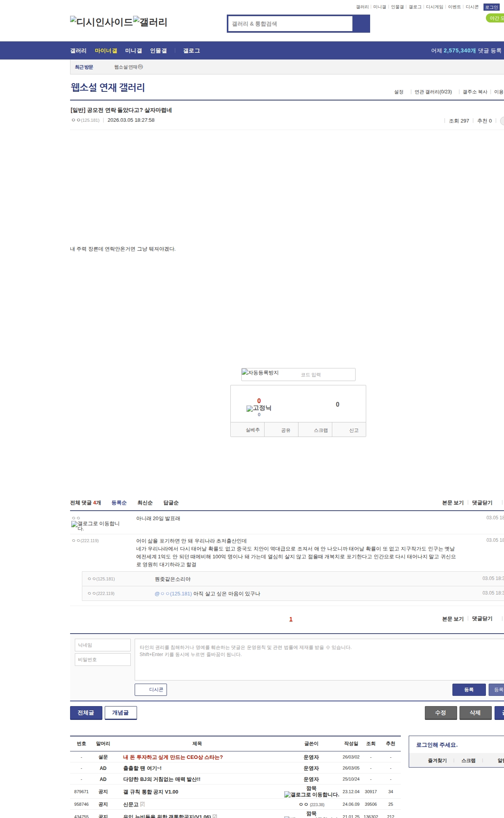Open 갤러리 in the top utility links

coord(362,7)
